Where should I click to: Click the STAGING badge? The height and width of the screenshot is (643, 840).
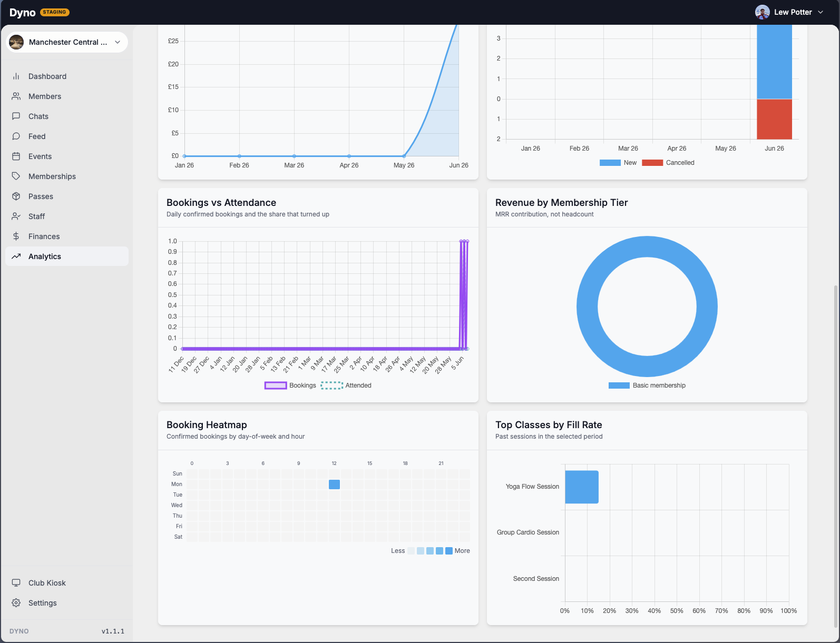[x=55, y=12]
